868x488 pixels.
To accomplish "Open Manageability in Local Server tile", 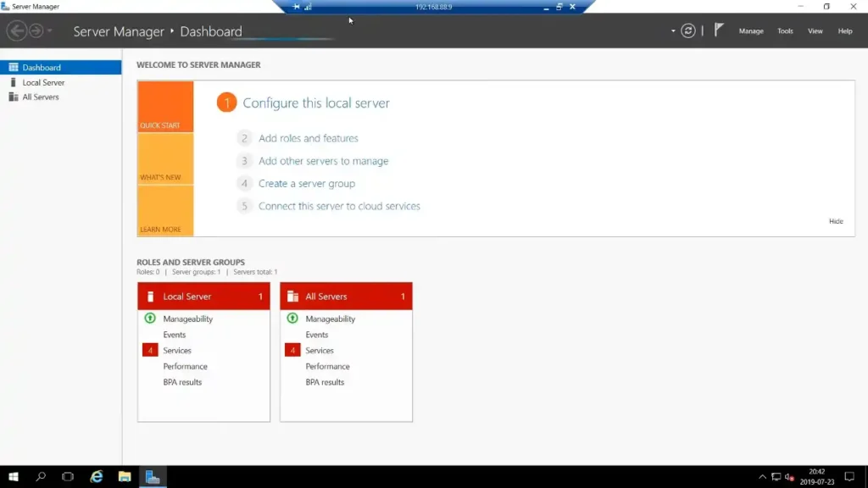I will pyautogui.click(x=187, y=319).
